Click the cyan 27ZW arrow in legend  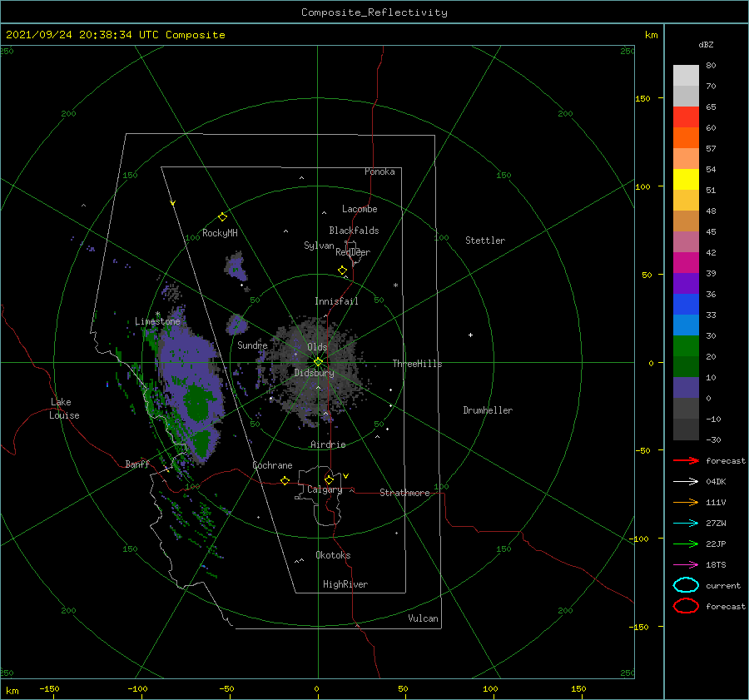click(686, 524)
